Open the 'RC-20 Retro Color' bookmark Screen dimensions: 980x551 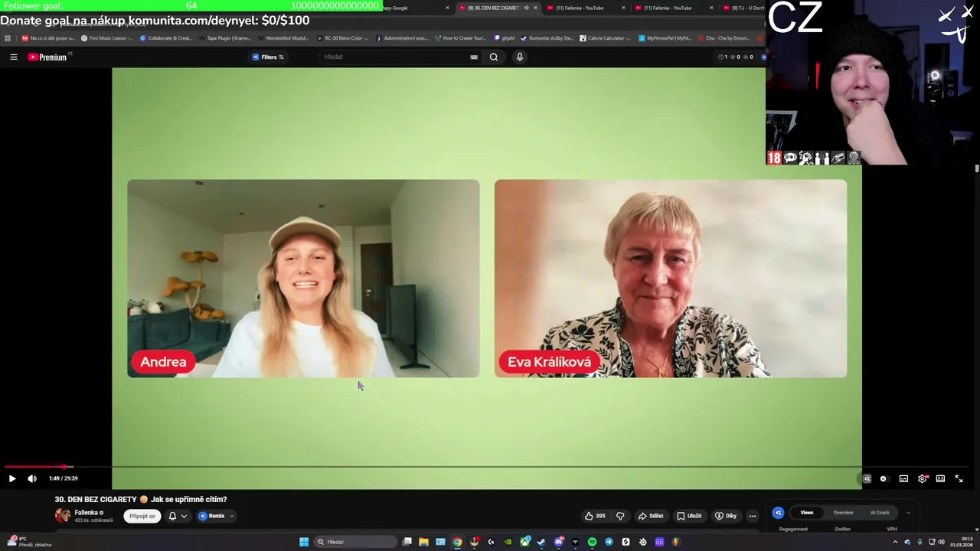341,37
